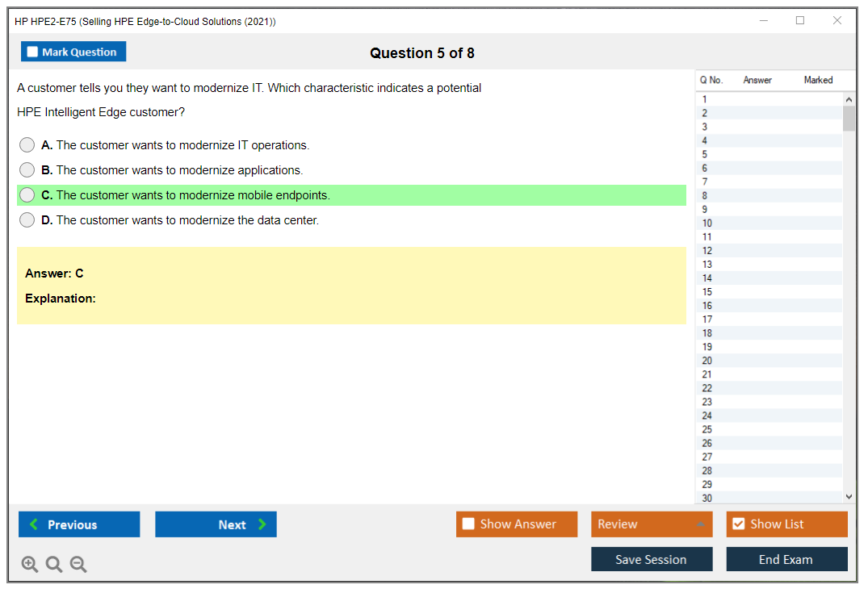Screen dimensions: 868x593
Task: Click the question list scroll up arrow
Action: (x=848, y=99)
